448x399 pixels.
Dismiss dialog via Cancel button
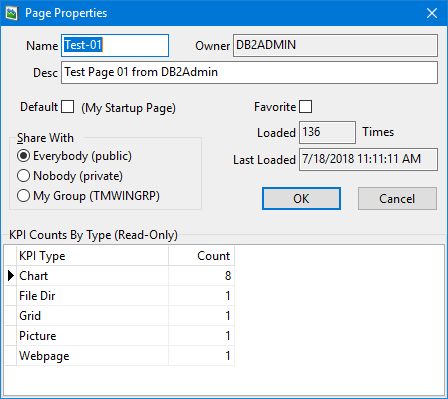(x=397, y=199)
